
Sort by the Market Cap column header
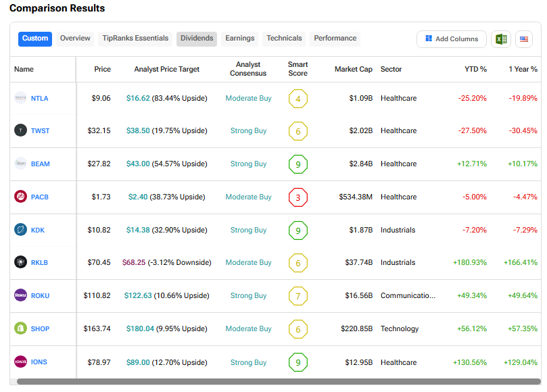pyautogui.click(x=353, y=69)
